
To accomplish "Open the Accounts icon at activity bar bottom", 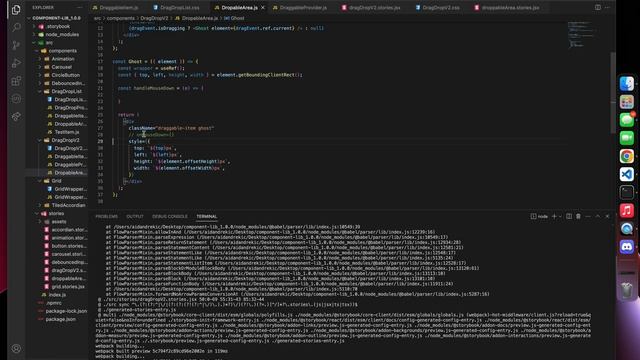I will pos(16,348).
